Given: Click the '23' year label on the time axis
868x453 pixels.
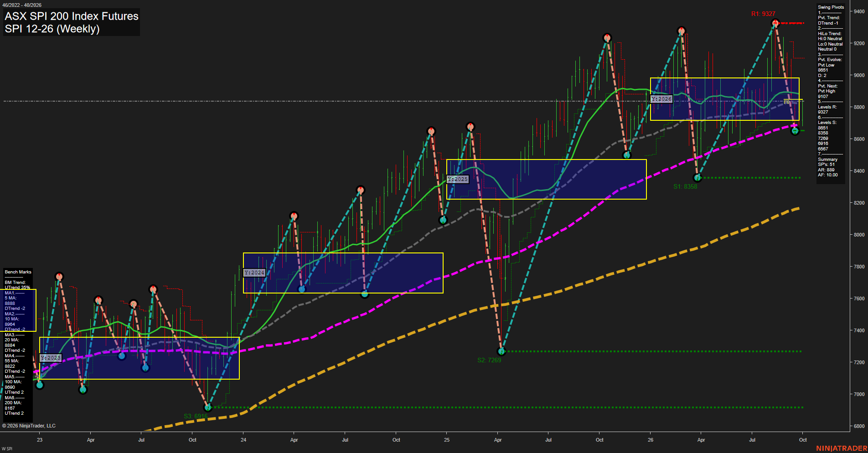Looking at the screenshot, I should coord(40,440).
